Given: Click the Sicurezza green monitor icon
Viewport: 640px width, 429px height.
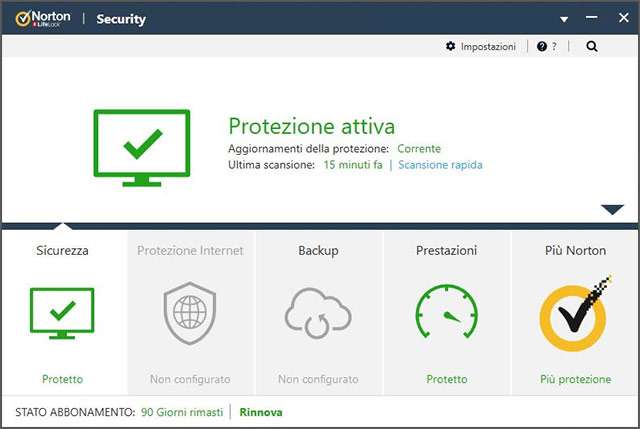Looking at the screenshot, I should pos(62,314).
